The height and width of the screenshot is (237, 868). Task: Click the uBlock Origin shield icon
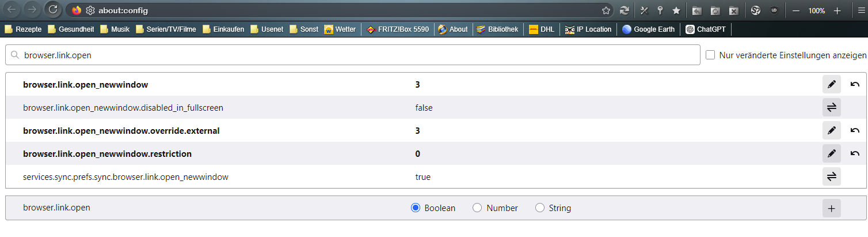pyautogui.click(x=774, y=10)
